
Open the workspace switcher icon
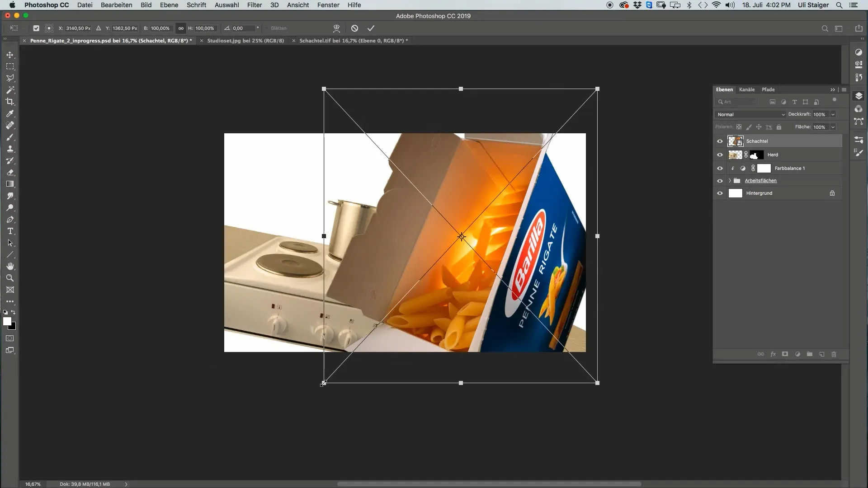(839, 28)
